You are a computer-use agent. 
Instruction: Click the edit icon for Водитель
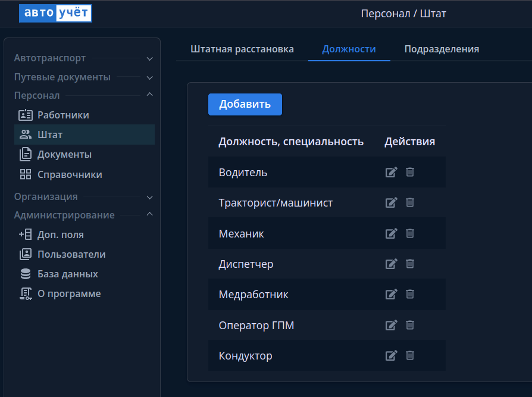[x=391, y=172]
